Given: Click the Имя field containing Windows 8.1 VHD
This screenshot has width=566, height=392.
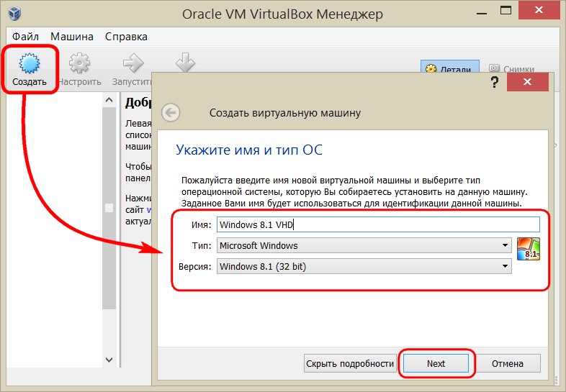Looking at the screenshot, I should [x=378, y=224].
